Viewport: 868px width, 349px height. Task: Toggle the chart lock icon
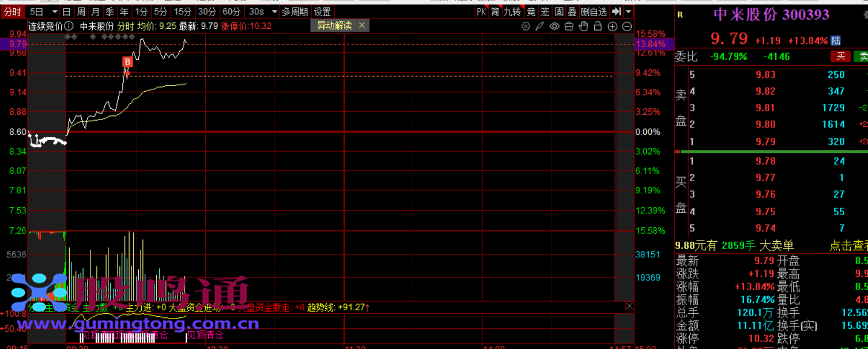click(598, 26)
